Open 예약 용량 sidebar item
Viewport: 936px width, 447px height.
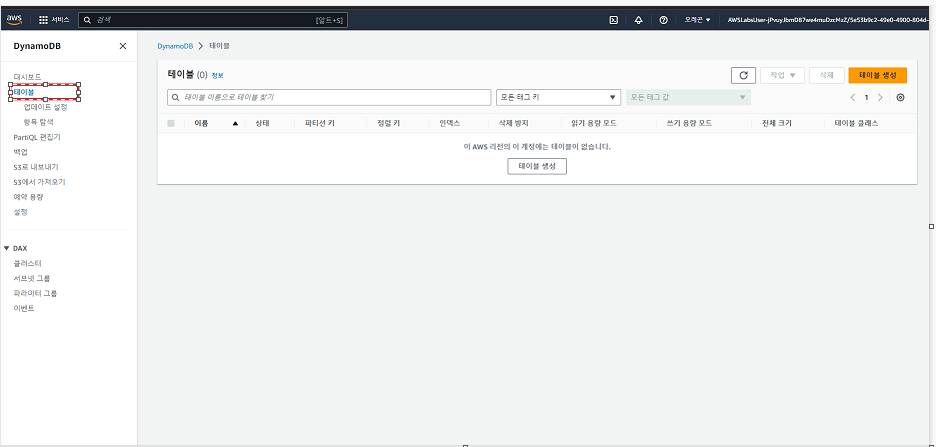28,197
